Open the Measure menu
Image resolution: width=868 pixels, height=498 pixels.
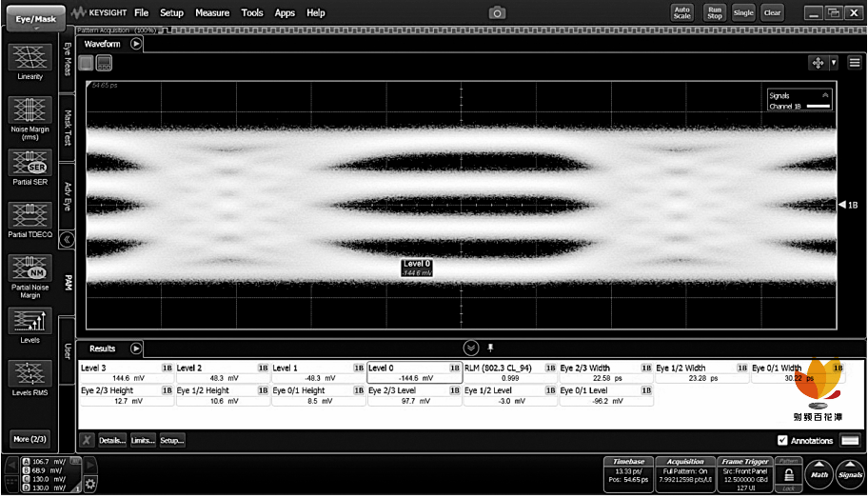click(x=212, y=13)
